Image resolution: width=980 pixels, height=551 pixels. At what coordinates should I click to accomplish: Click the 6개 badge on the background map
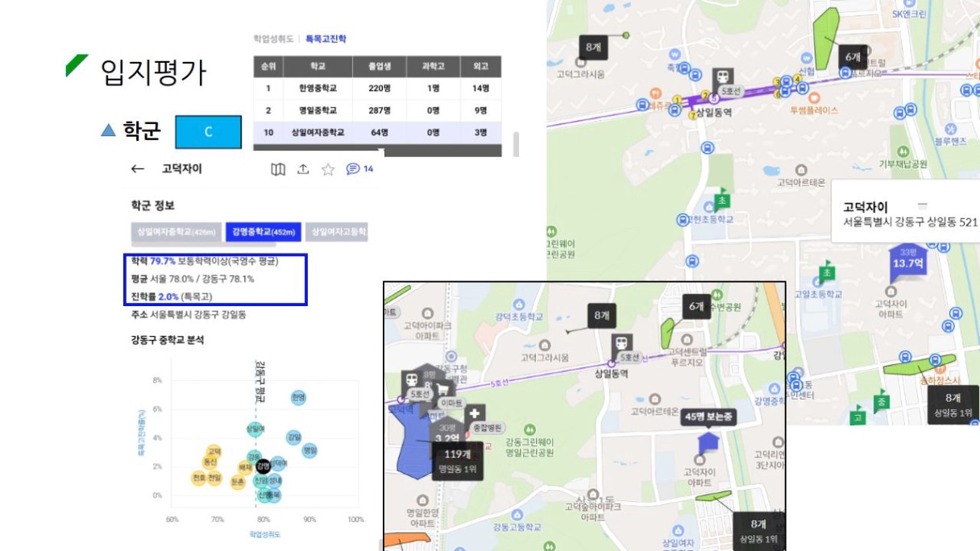click(852, 57)
